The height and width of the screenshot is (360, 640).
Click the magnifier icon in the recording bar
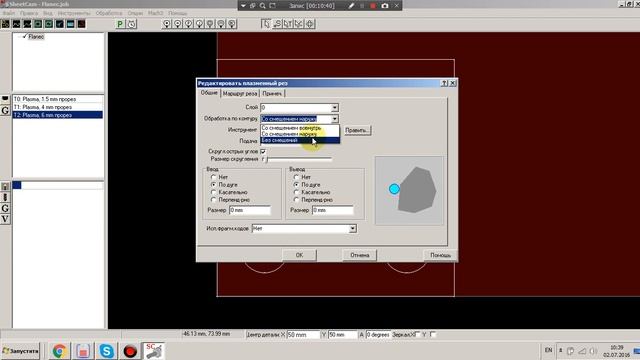(262, 6)
